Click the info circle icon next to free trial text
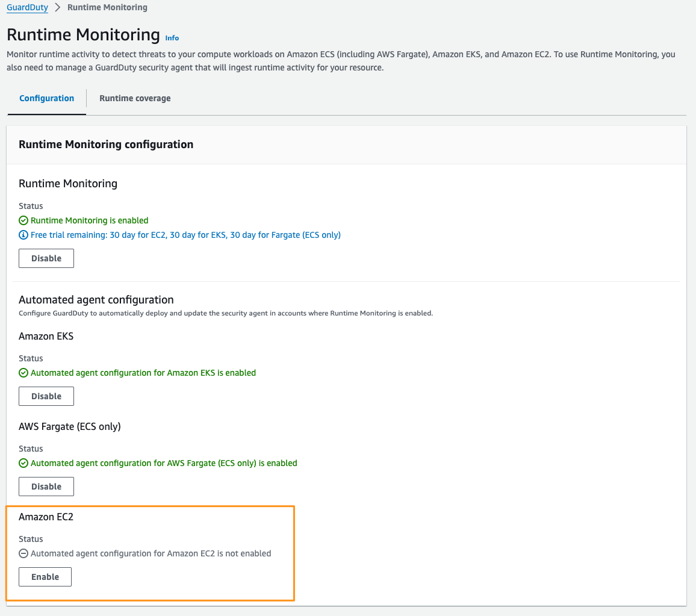 [23, 234]
